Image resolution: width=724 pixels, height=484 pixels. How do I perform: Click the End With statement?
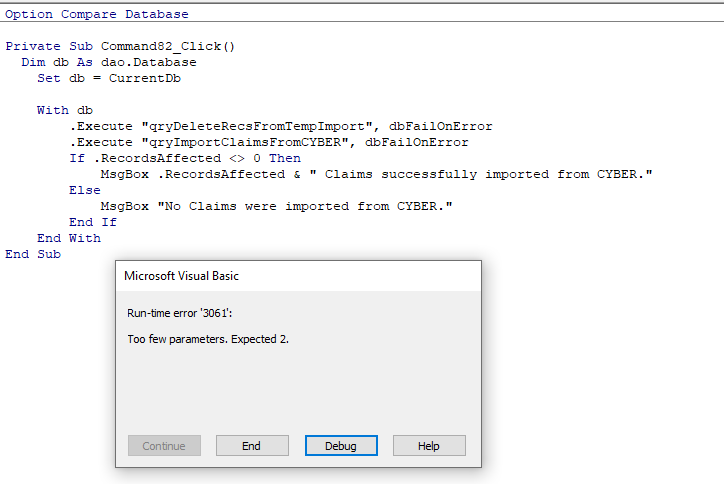pyautogui.click(x=69, y=238)
